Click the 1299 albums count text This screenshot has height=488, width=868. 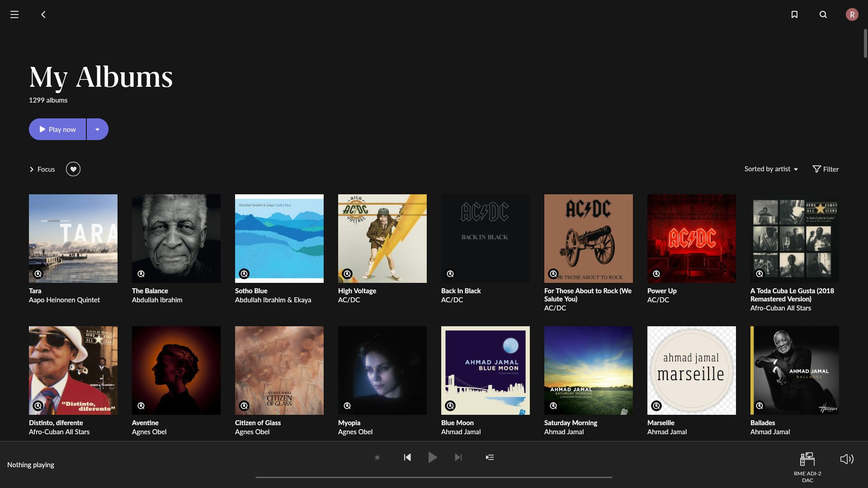pyautogui.click(x=48, y=100)
